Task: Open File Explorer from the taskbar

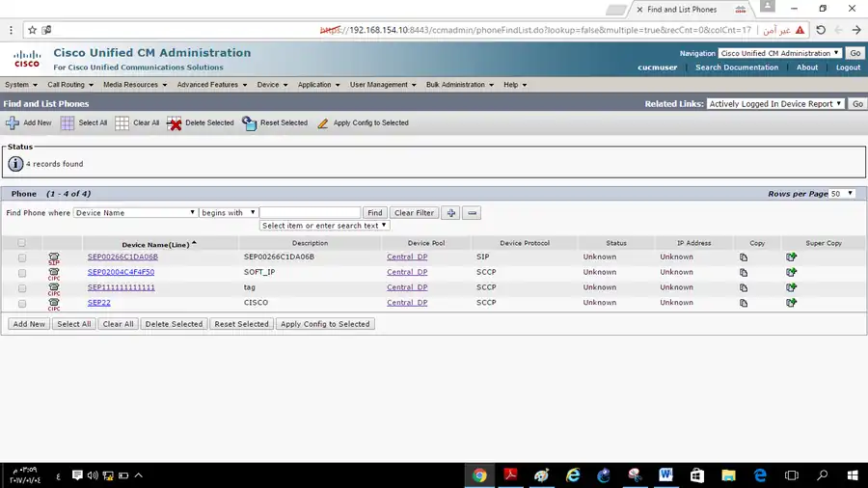Action: pyautogui.click(x=728, y=475)
